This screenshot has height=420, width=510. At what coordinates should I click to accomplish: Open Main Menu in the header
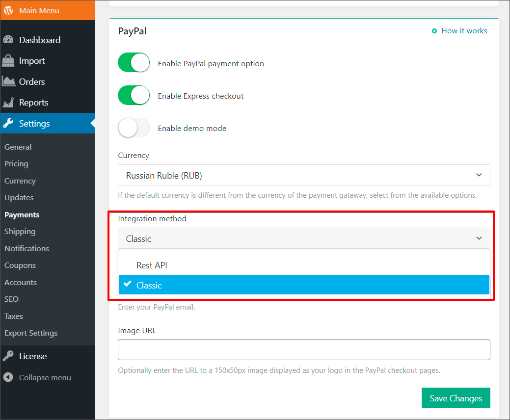coord(48,10)
